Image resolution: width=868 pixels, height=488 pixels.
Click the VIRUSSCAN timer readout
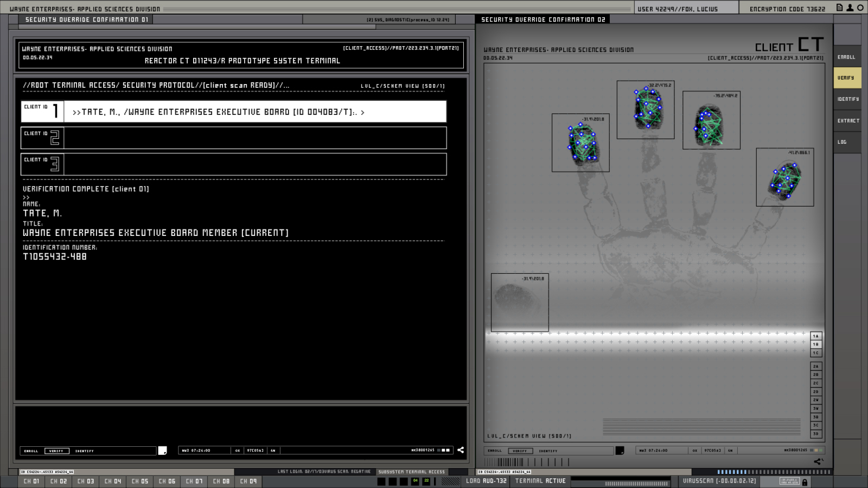click(719, 481)
